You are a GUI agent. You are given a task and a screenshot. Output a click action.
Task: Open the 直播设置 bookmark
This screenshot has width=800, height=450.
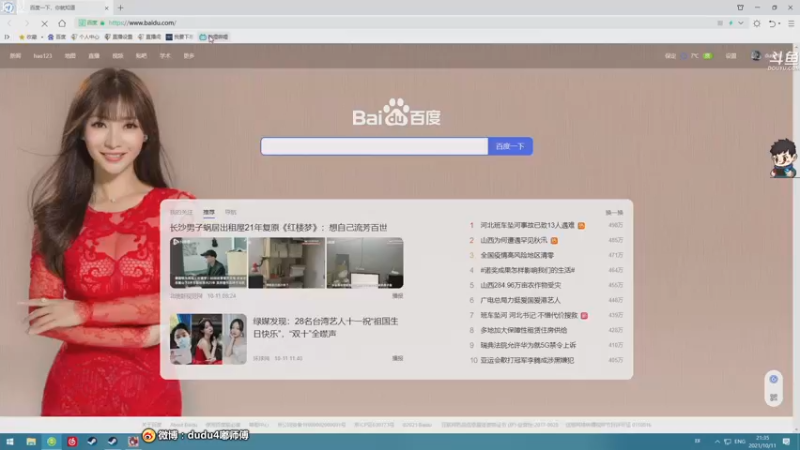[118, 37]
